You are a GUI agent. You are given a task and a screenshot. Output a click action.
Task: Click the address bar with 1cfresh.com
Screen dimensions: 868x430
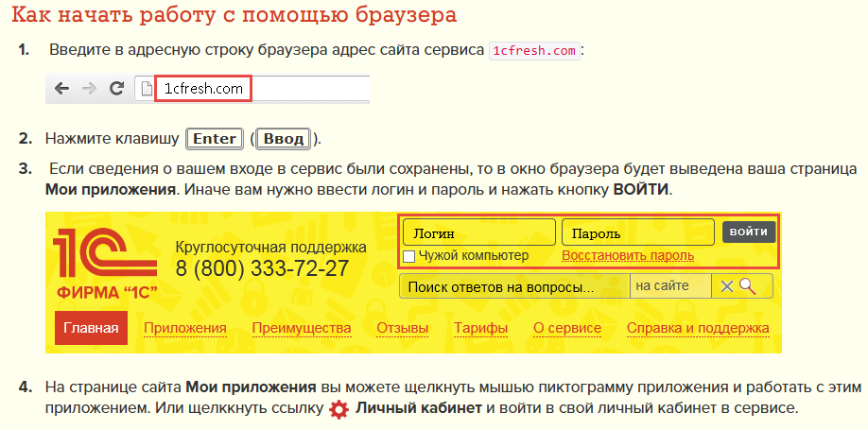point(252,89)
